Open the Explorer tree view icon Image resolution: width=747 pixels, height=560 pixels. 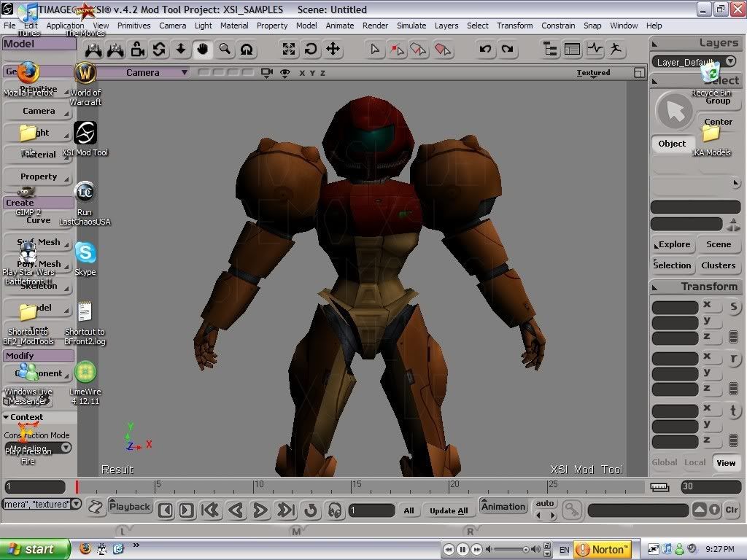[550, 49]
